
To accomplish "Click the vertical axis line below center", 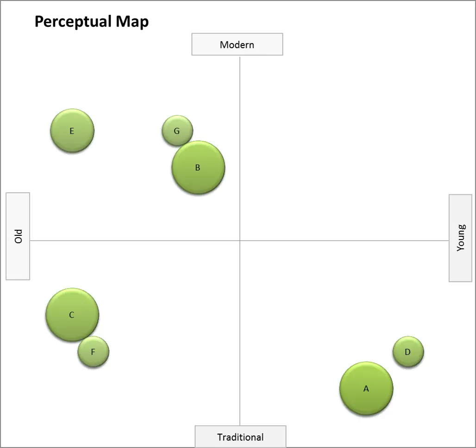I will (240, 333).
